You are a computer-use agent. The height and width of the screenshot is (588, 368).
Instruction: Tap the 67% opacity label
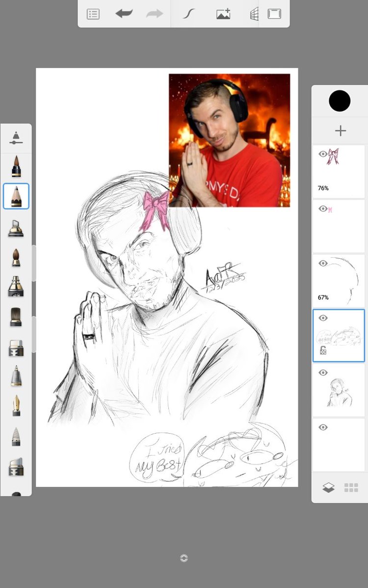point(323,297)
